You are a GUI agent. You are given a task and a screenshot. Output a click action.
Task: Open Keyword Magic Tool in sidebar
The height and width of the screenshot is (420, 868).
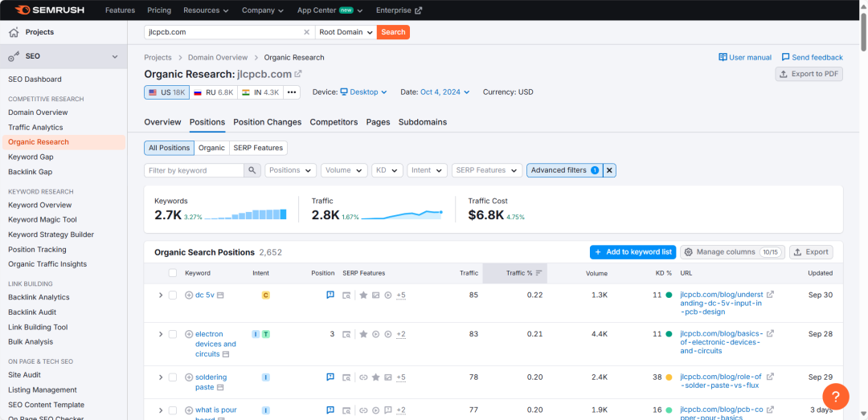pos(43,220)
